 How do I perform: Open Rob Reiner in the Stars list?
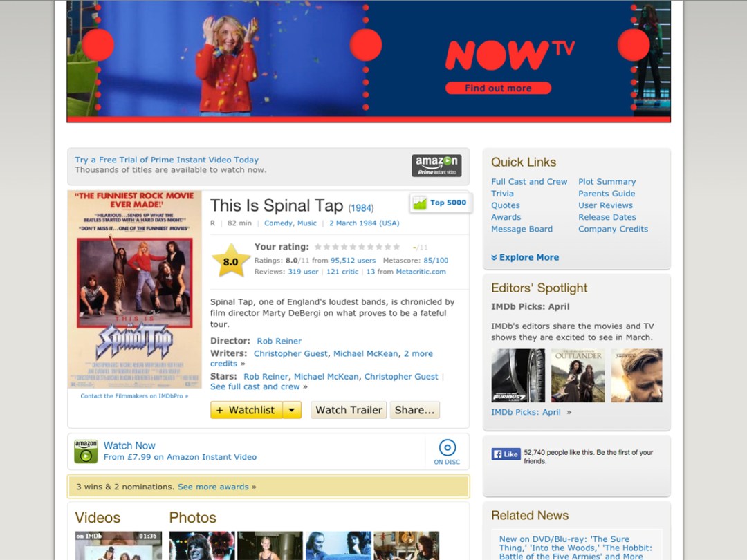click(x=266, y=377)
